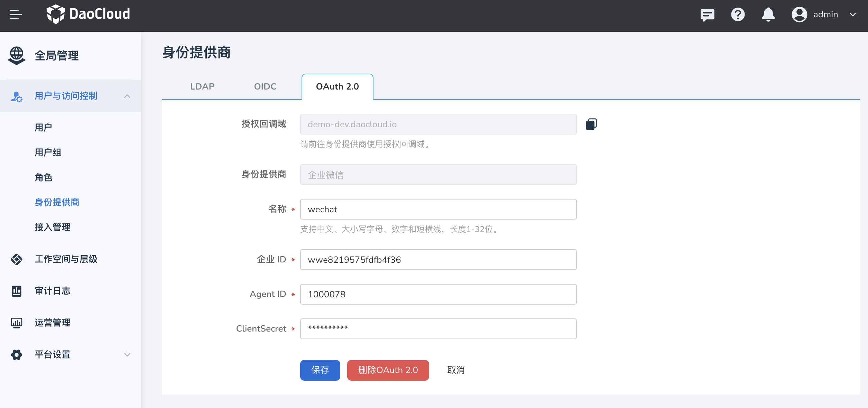The height and width of the screenshot is (408, 868).
Task: Expand the 平台设置 section
Action: (127, 354)
